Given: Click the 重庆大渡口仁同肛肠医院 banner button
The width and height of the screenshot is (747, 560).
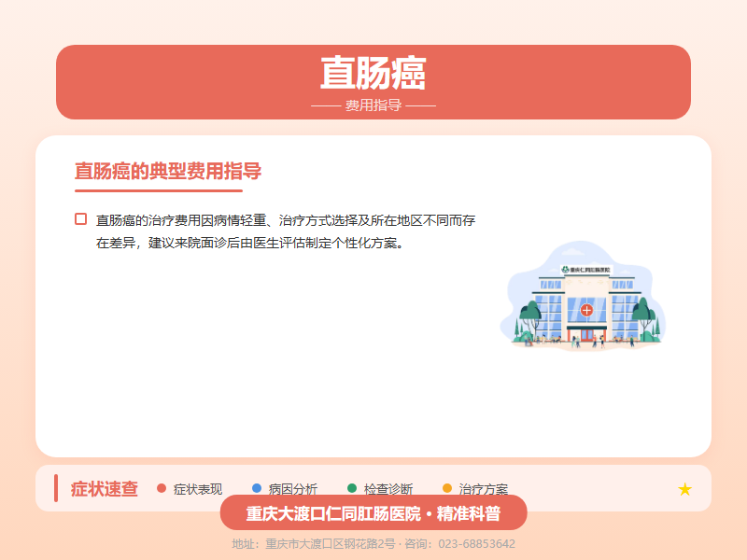Looking at the screenshot, I should point(373,512).
